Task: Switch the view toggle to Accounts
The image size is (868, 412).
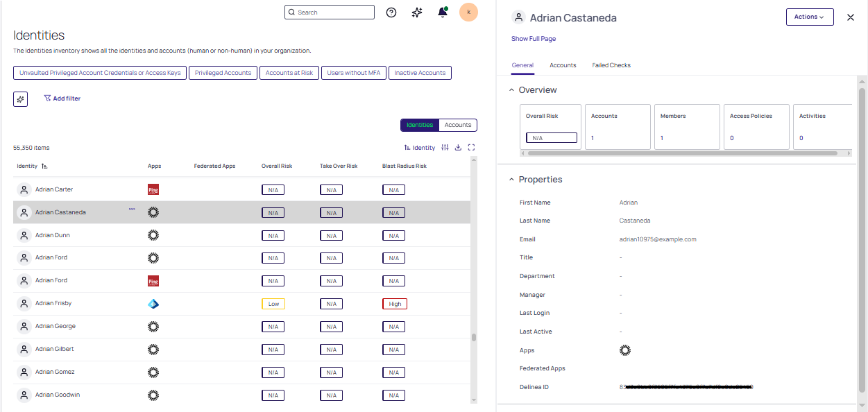Action: click(458, 125)
